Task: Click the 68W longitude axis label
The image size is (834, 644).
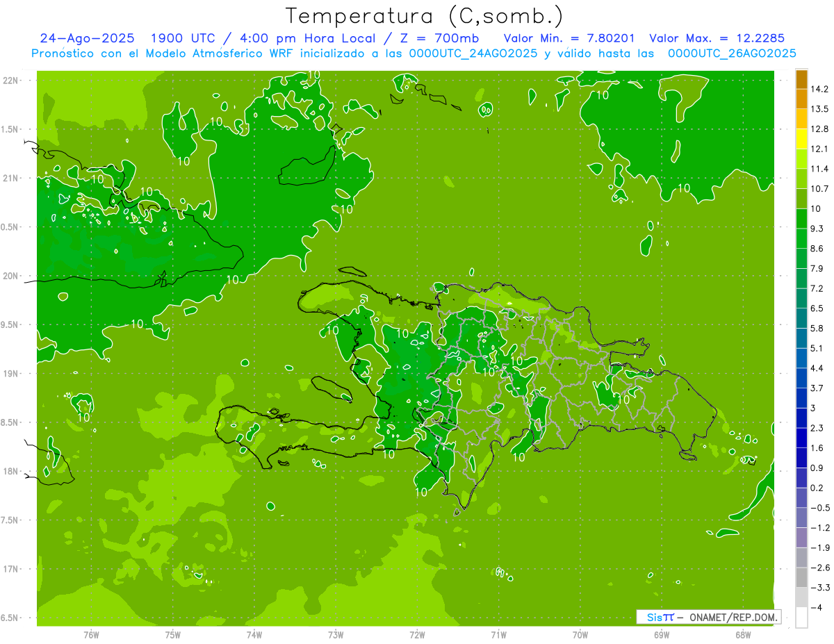Action: (x=743, y=635)
